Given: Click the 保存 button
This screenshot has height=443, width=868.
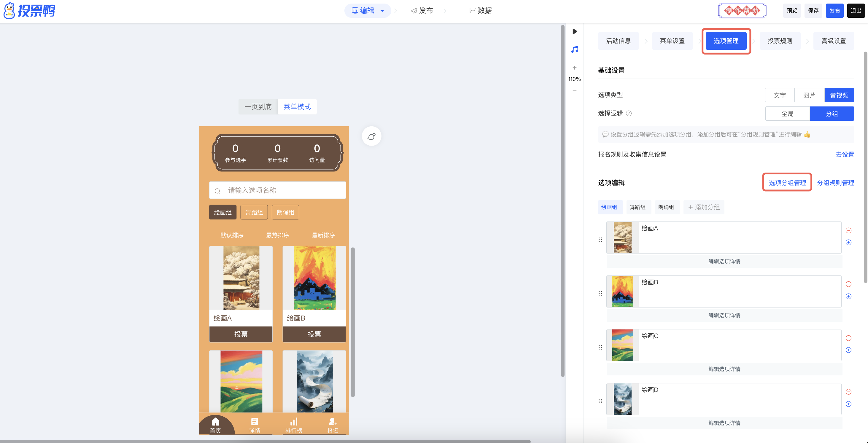Looking at the screenshot, I should 813,11.
